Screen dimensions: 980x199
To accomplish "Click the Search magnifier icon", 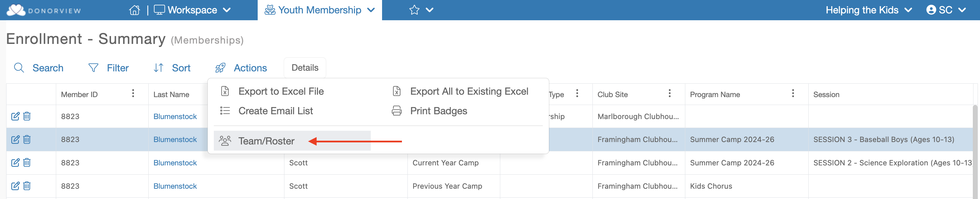I will tap(19, 68).
